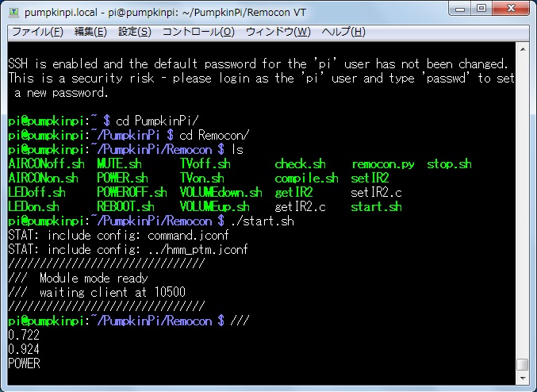Click the compile.sh filename
This screenshot has width=537, height=392.
click(x=306, y=179)
